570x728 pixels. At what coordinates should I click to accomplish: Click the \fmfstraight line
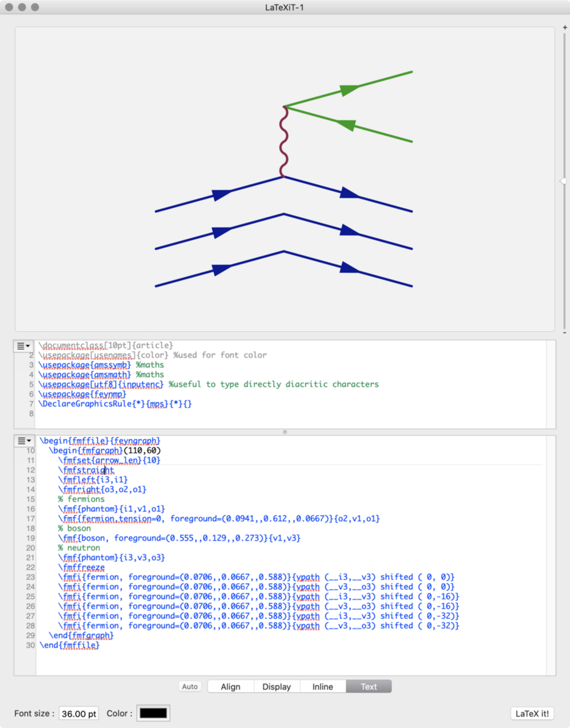click(x=86, y=470)
